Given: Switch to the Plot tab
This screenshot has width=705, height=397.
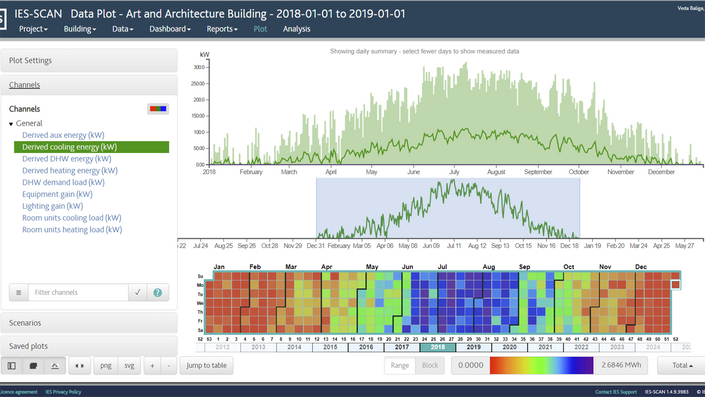Looking at the screenshot, I should (x=260, y=29).
